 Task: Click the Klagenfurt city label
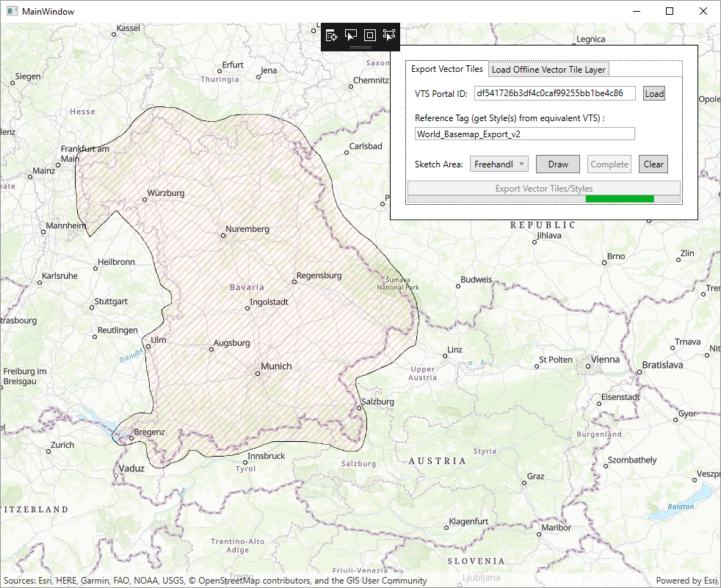point(468,521)
